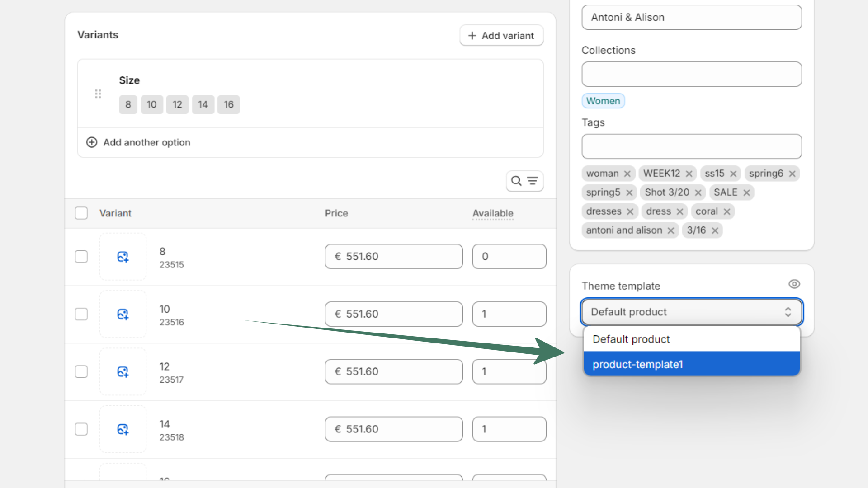Open the Theme template dropdown
This screenshot has width=868, height=488.
[x=692, y=312]
